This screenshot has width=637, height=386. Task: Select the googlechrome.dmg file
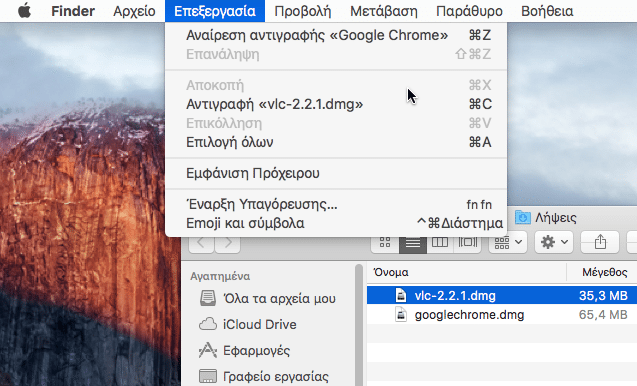502,314
